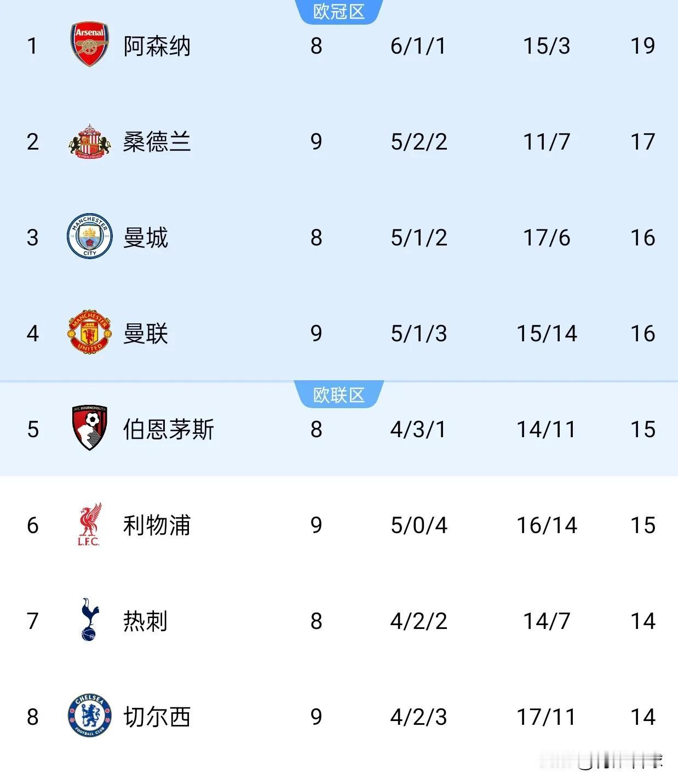Click the Liverpool L.F.C. crest

tap(90, 525)
